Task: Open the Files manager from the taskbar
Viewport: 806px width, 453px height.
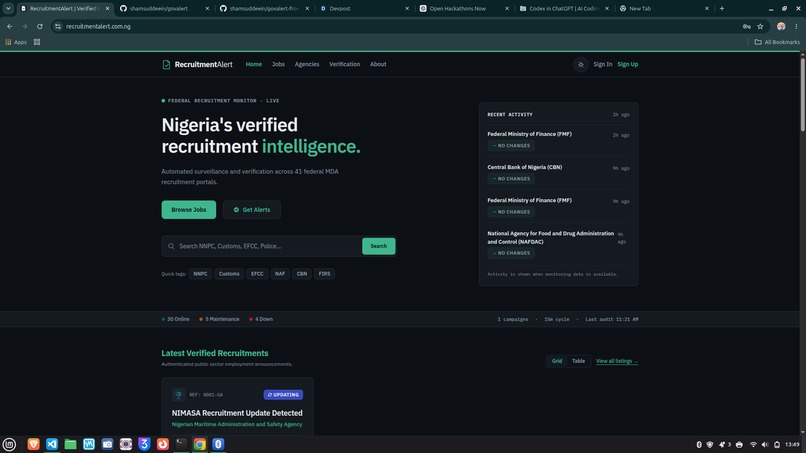Action: (70, 444)
